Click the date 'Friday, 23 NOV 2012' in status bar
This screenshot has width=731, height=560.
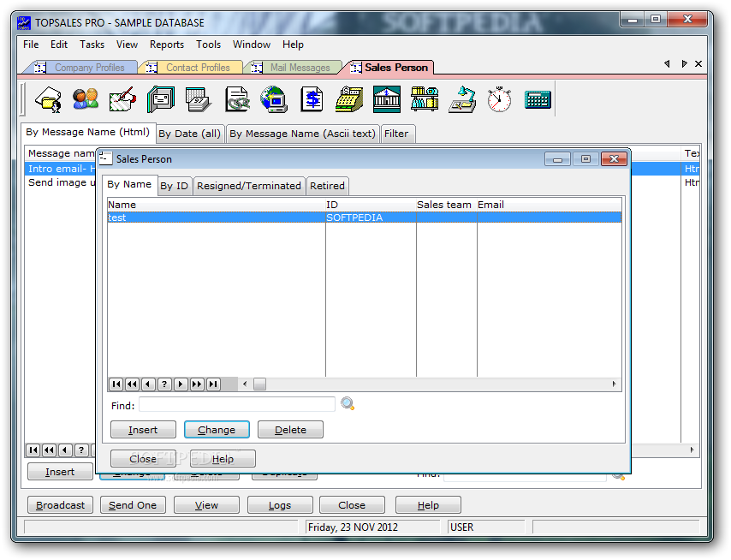tap(353, 527)
